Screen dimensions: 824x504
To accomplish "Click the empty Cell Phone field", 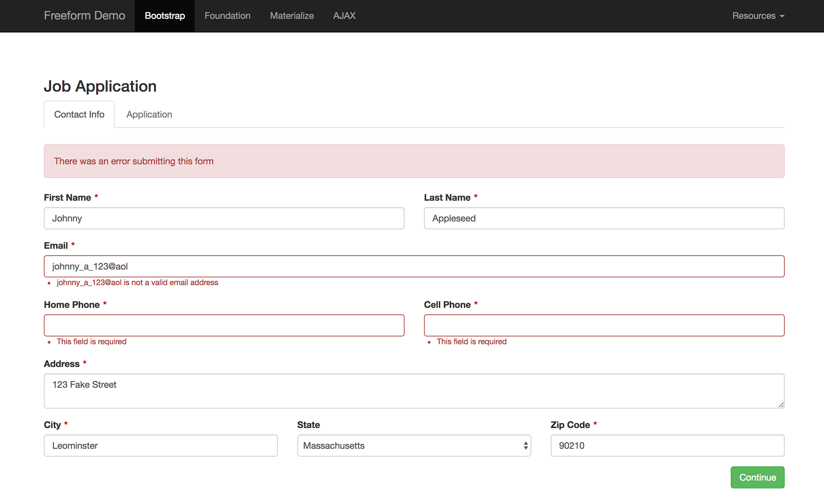I will [x=604, y=325].
